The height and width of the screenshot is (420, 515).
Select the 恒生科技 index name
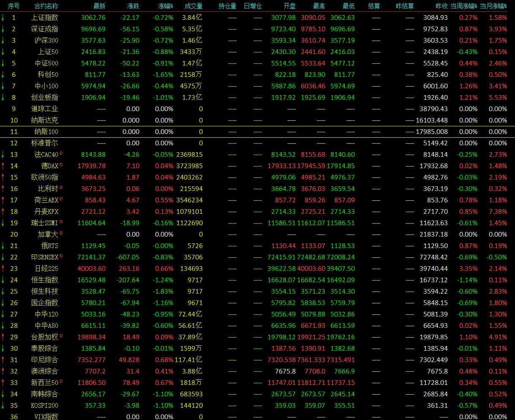(x=44, y=292)
